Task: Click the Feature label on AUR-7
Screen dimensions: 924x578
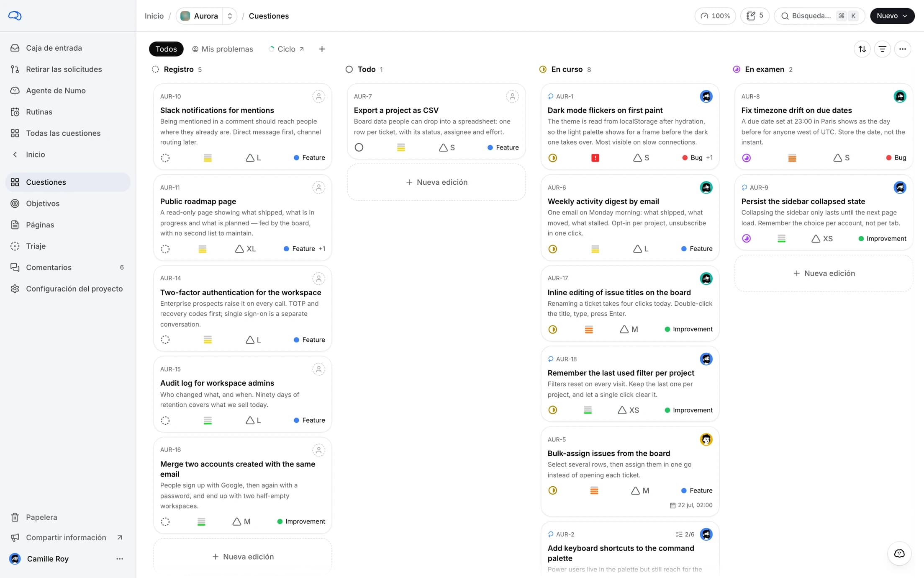Action: point(503,147)
